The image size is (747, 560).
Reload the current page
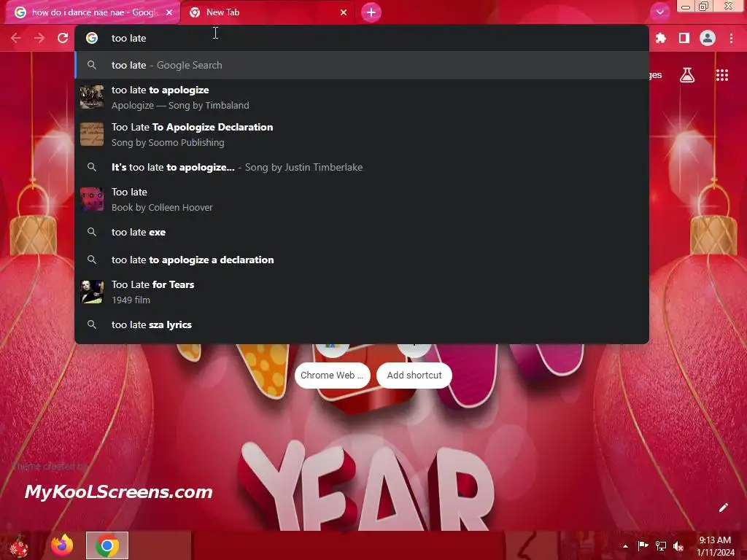tap(63, 38)
